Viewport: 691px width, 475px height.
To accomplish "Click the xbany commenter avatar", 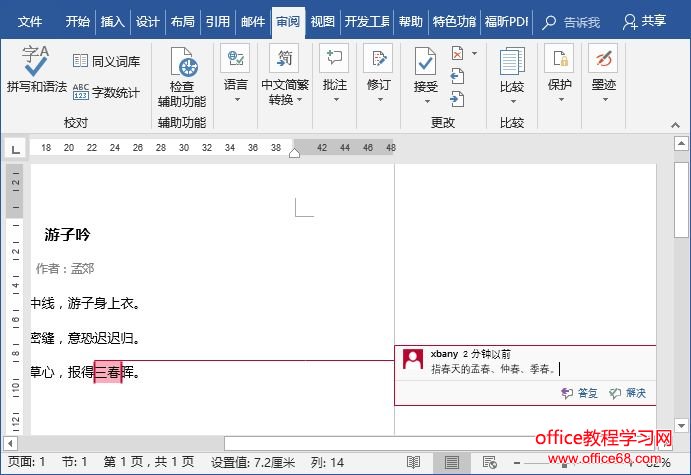I will 413,360.
